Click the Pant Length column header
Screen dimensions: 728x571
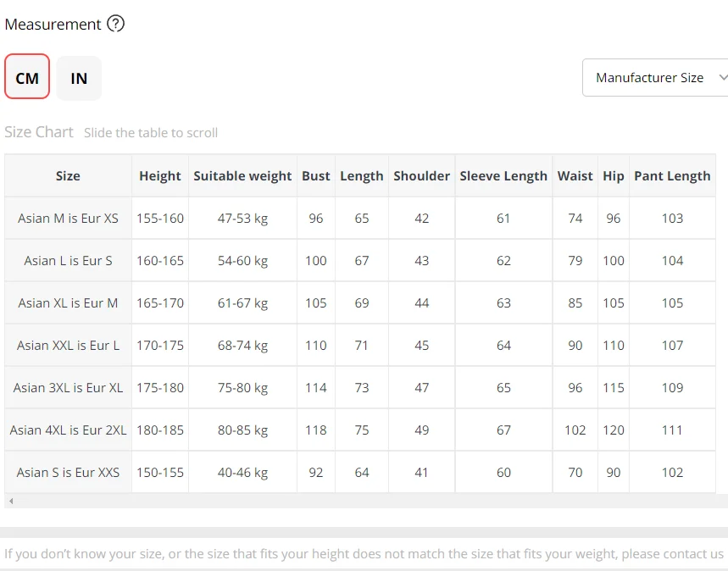[672, 176]
